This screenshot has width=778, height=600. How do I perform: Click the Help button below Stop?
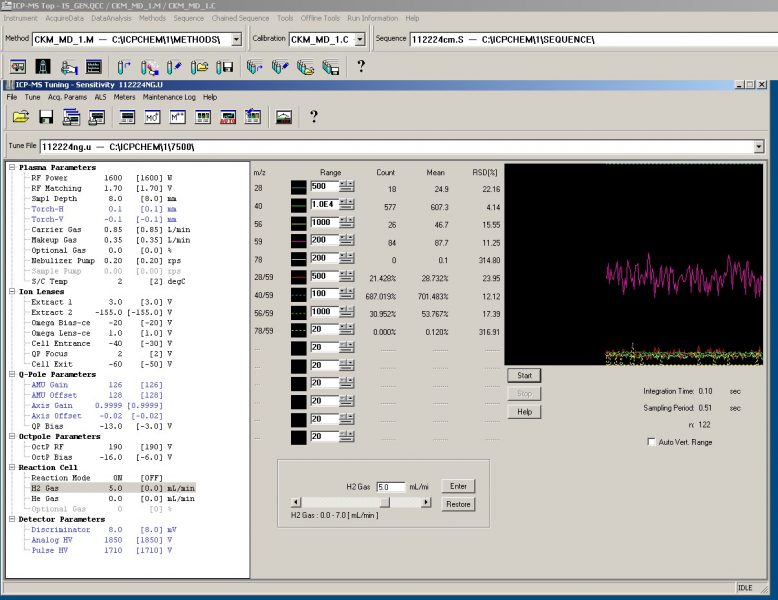[524, 412]
